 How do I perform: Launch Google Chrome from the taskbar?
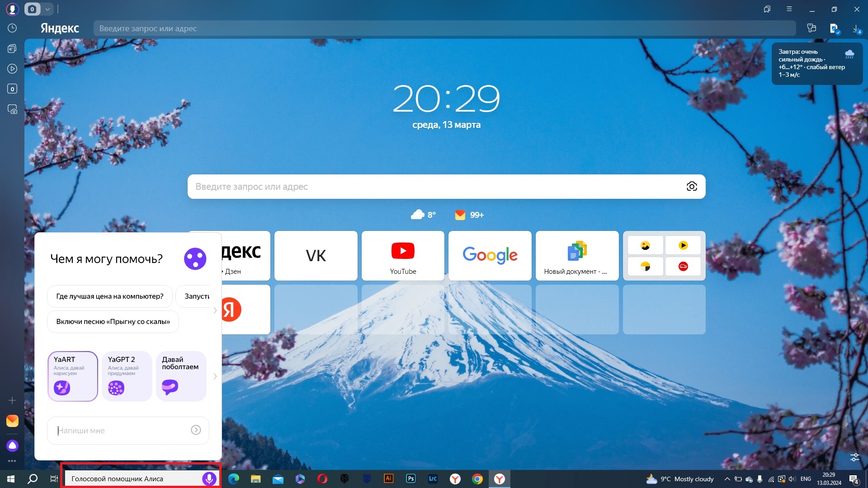[x=477, y=479]
